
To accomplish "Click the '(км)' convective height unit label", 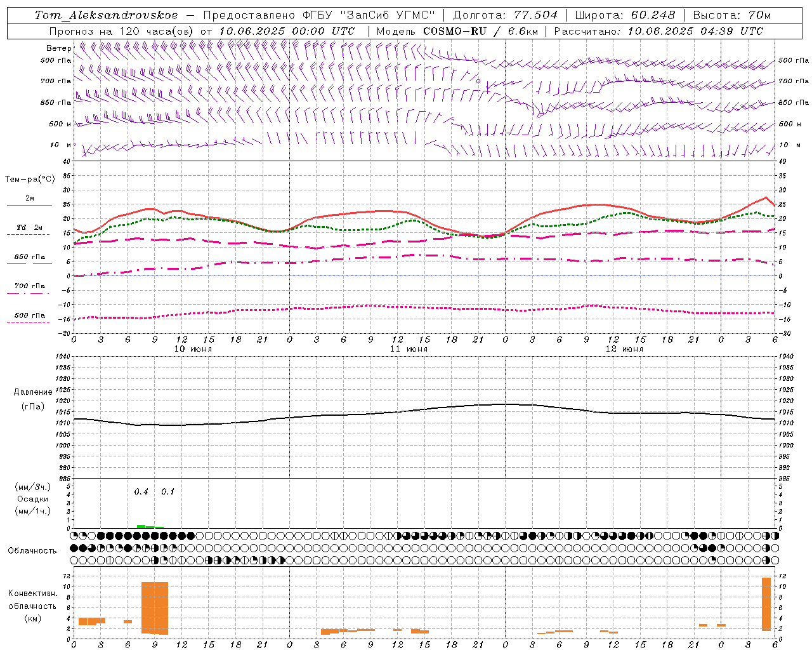I will coord(32,618).
